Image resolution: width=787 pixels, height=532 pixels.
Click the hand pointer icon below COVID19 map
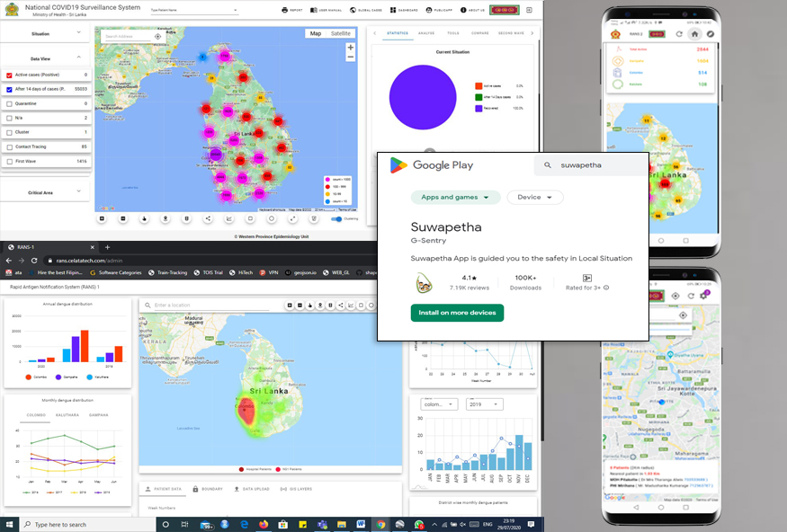[x=144, y=218]
